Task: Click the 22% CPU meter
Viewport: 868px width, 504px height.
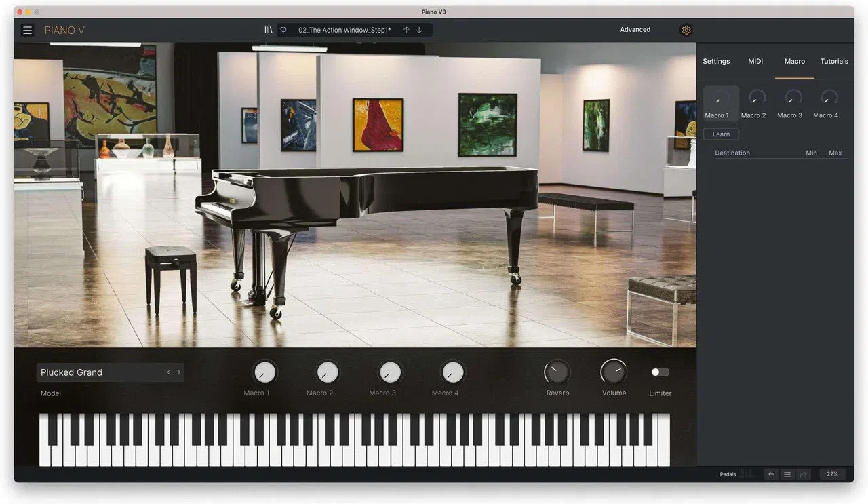Action: click(832, 474)
